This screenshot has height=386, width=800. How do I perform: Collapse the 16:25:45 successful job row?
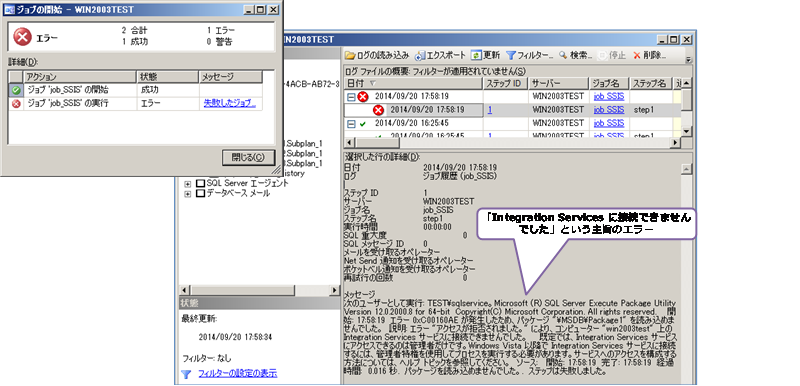tap(351, 124)
